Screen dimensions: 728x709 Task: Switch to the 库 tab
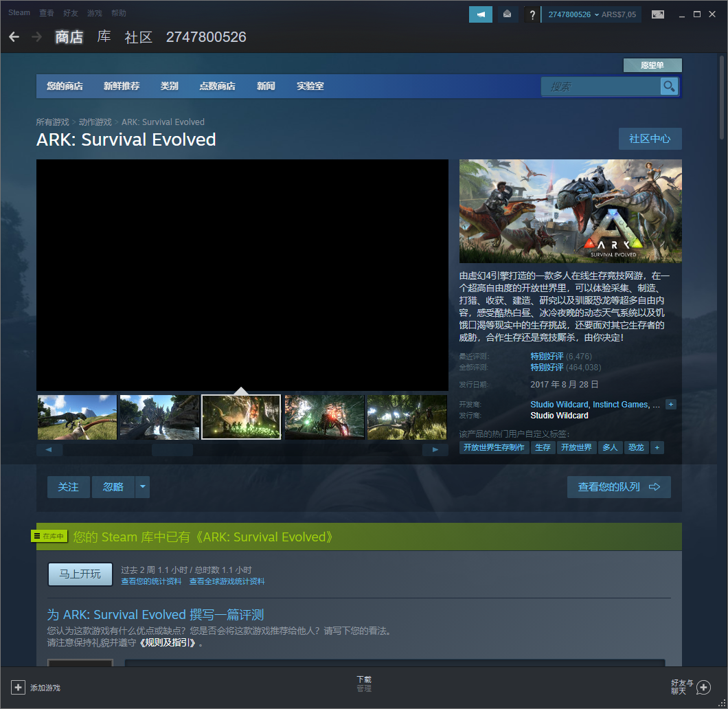pos(104,36)
